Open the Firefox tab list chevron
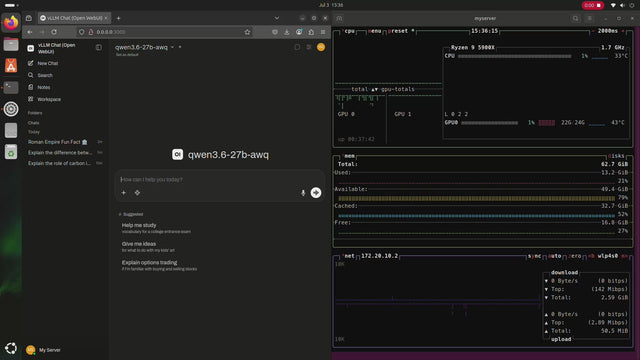This screenshot has height=360, width=640. point(277,18)
